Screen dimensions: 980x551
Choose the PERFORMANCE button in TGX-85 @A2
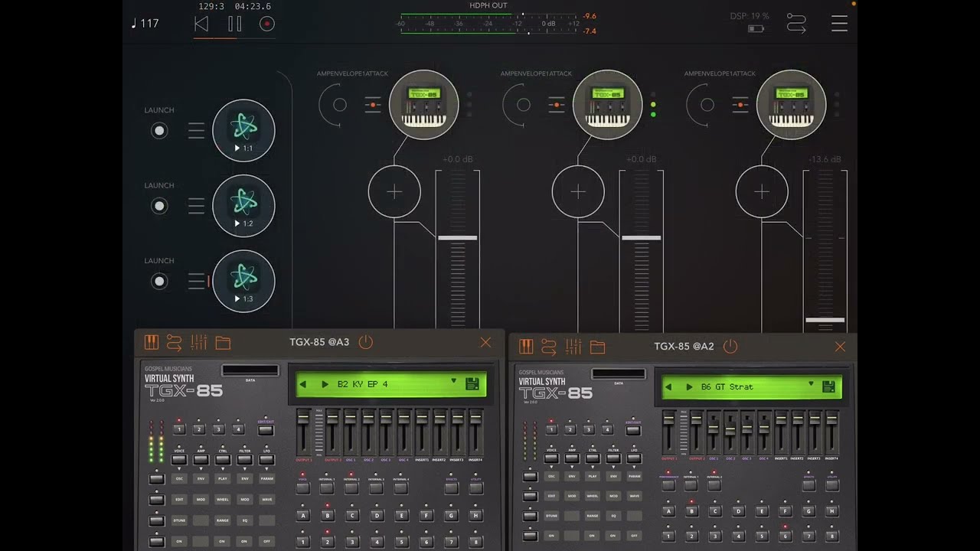click(668, 484)
